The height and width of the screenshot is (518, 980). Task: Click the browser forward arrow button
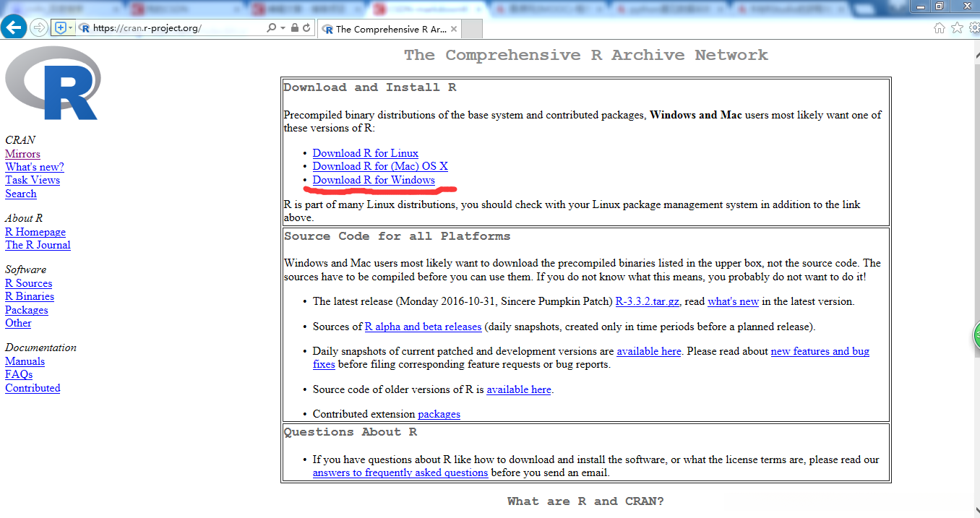pos(39,27)
